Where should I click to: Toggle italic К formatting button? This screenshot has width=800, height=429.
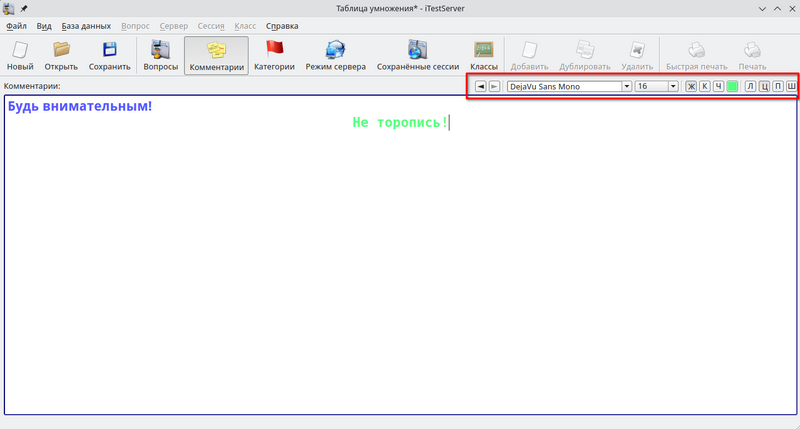[x=705, y=87]
